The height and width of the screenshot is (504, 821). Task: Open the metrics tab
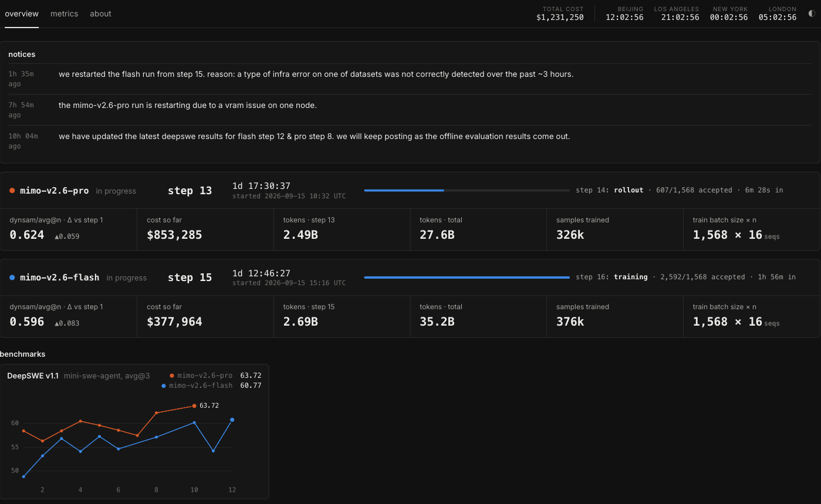64,13
